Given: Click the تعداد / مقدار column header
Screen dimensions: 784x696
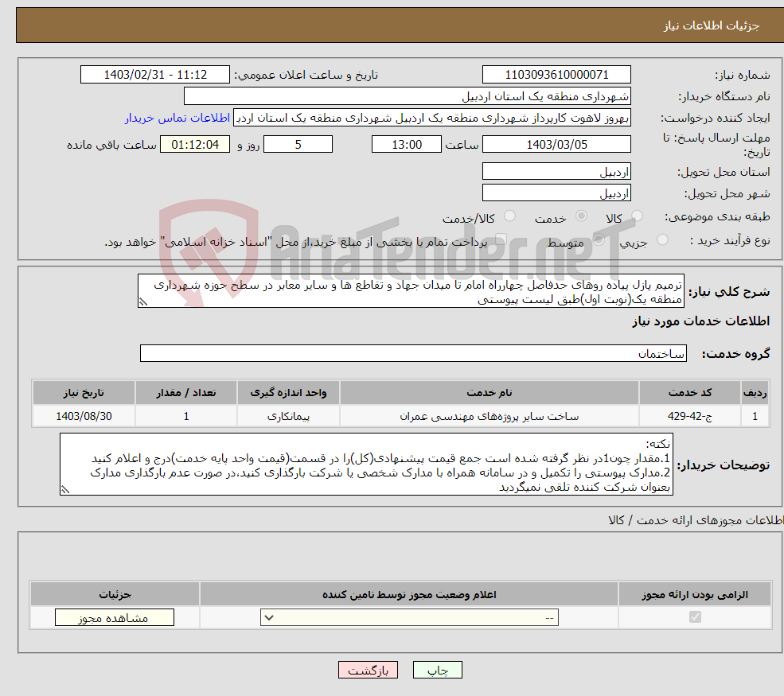Looking at the screenshot, I should click(186, 393).
